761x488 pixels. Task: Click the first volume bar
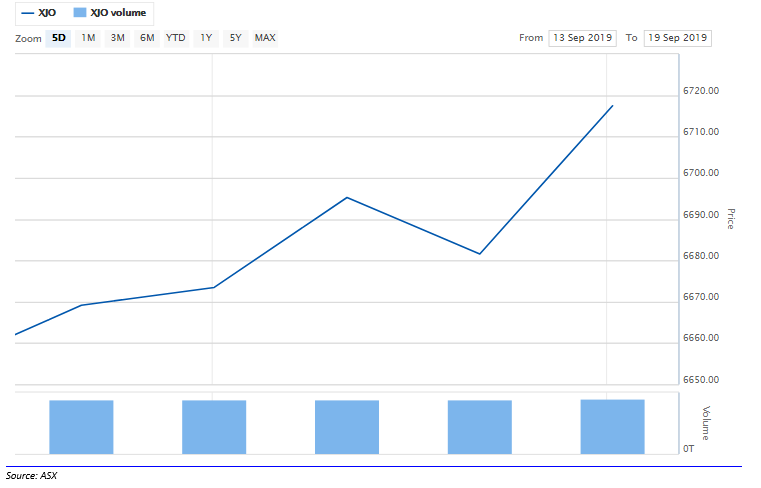point(82,427)
